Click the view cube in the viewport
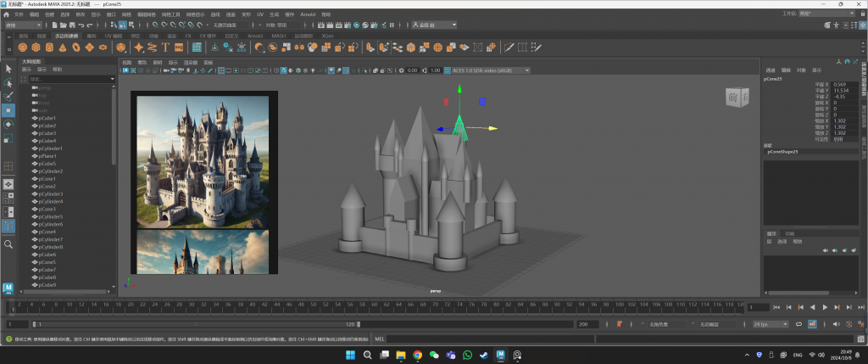 [x=737, y=99]
